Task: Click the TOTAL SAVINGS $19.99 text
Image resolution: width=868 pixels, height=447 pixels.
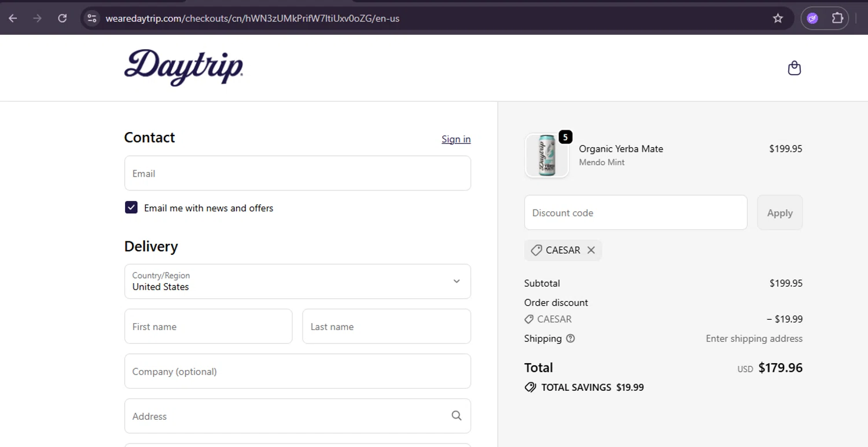Action: pyautogui.click(x=593, y=387)
